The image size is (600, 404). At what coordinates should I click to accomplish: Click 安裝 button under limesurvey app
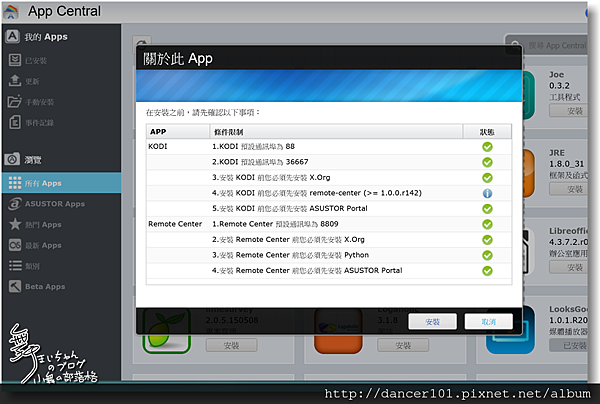point(231,345)
